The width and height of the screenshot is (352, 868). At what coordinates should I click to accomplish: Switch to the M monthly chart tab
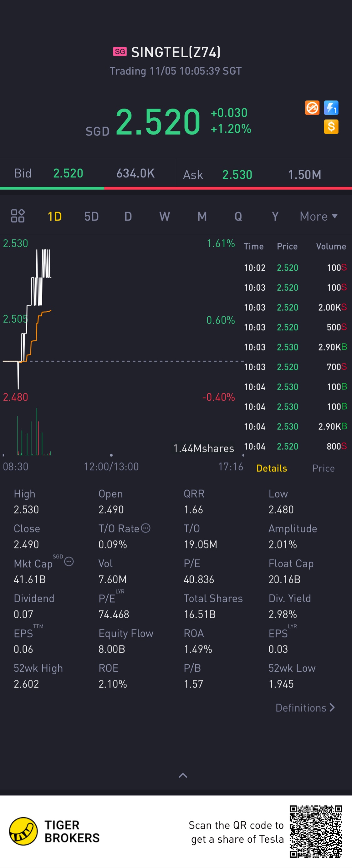(202, 216)
